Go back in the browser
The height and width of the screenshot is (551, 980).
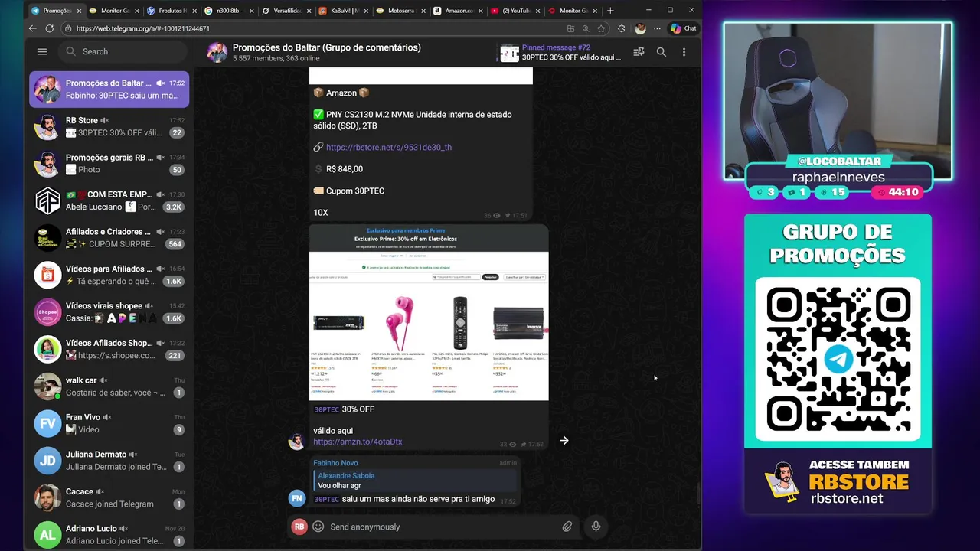click(x=32, y=28)
